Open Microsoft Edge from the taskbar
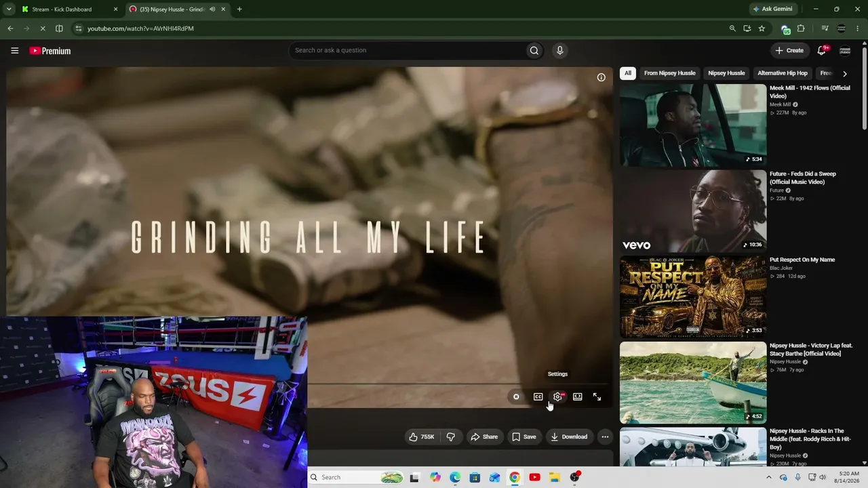Image resolution: width=868 pixels, height=488 pixels. click(x=455, y=477)
